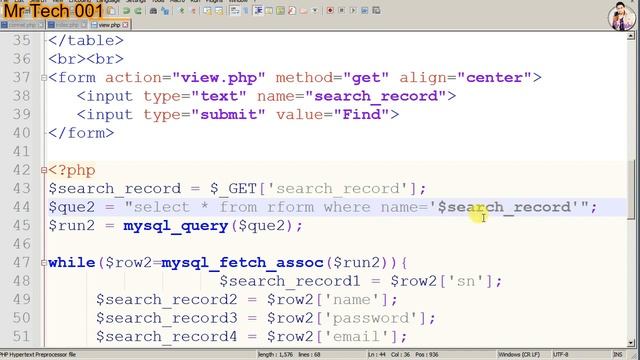Click $row2['email'] on line 51
640x360 pixels.
[332, 336]
